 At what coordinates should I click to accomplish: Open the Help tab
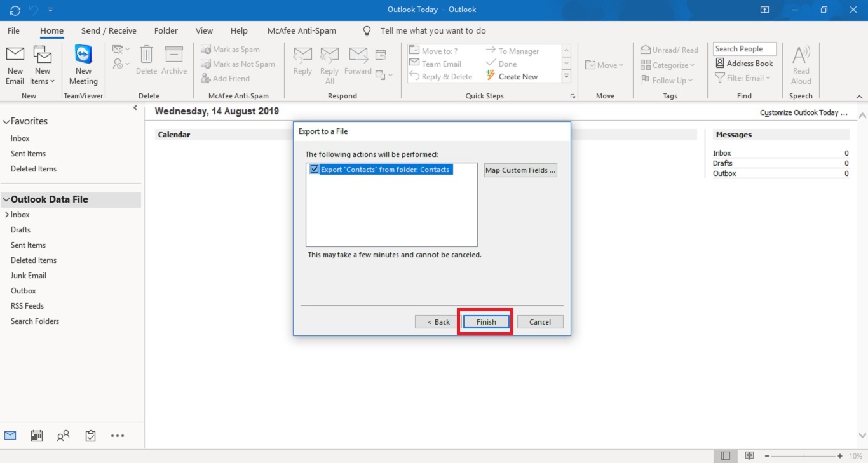239,30
